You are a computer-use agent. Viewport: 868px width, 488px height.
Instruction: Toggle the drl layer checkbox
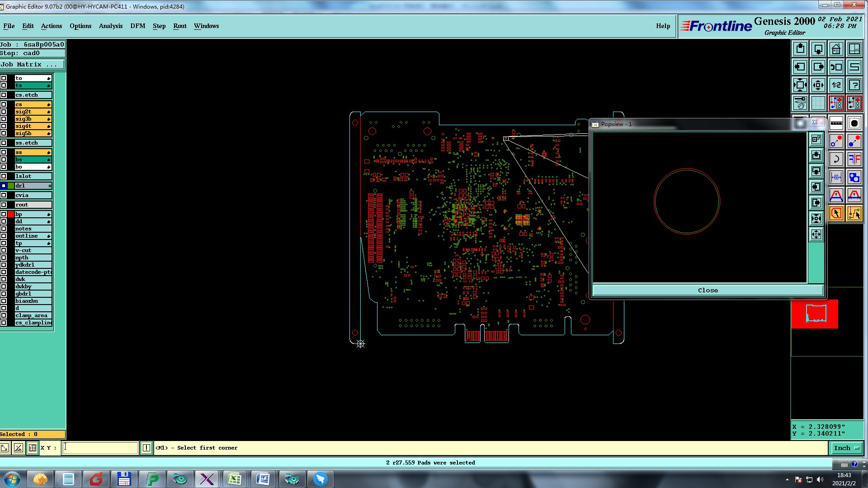tap(4, 186)
